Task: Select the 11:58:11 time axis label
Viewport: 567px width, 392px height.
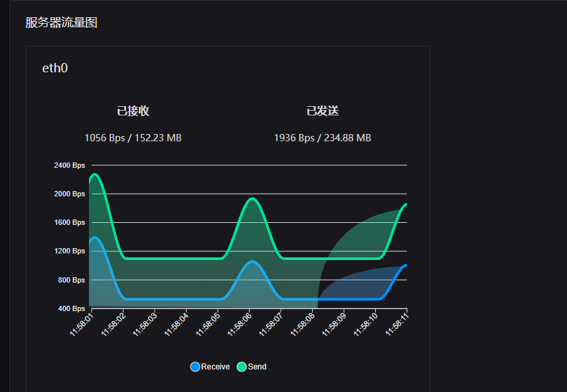Action: [397, 325]
